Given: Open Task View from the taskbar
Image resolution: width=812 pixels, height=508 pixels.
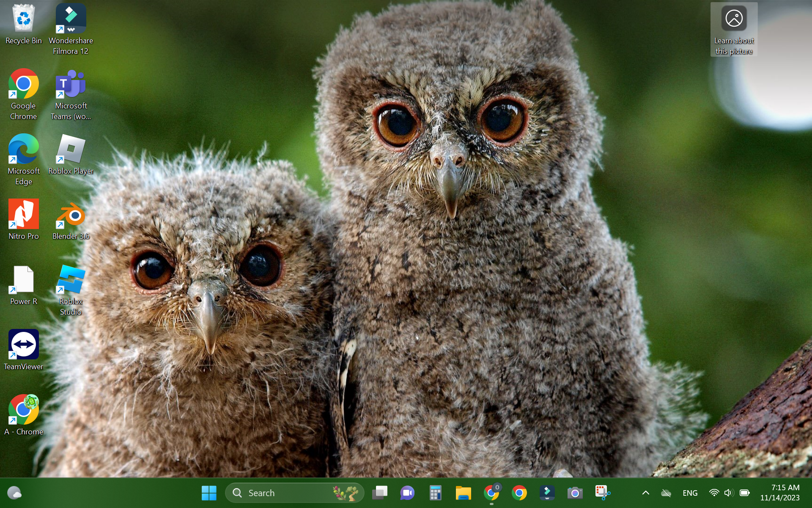Looking at the screenshot, I should coord(379,493).
